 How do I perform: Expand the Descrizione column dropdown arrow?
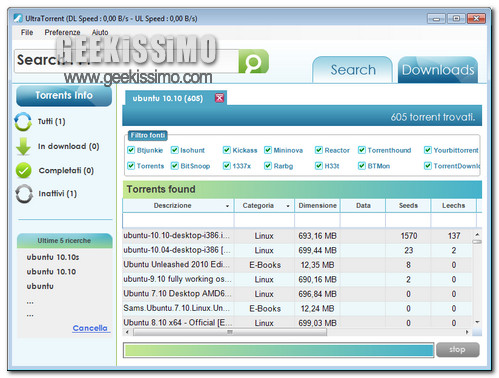pyautogui.click(x=227, y=206)
